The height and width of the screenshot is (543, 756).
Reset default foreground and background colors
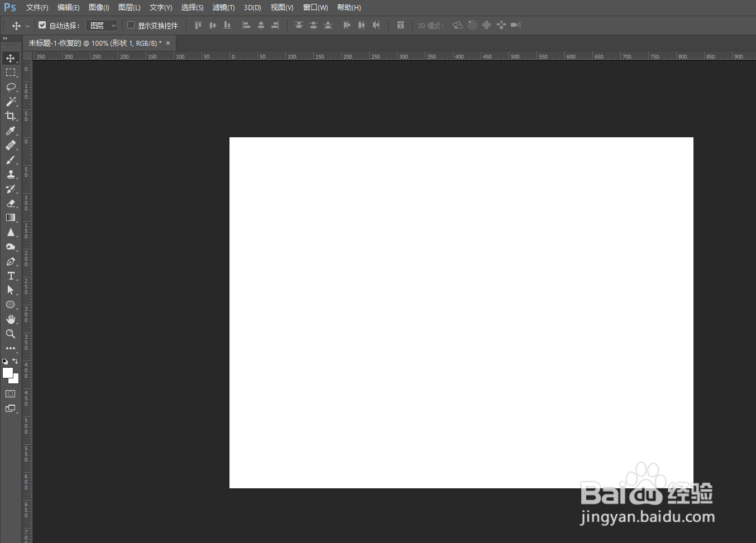(x=5, y=362)
